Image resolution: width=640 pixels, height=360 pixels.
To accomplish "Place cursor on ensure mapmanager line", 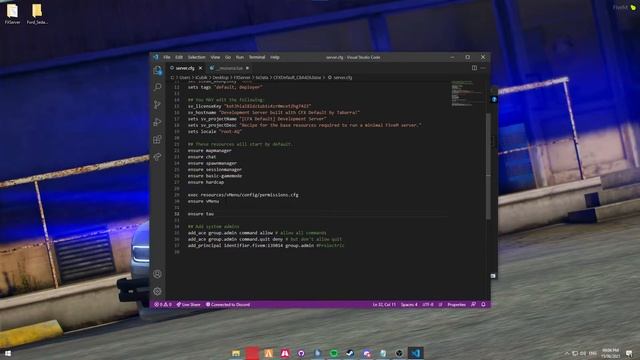I will (x=210, y=151).
